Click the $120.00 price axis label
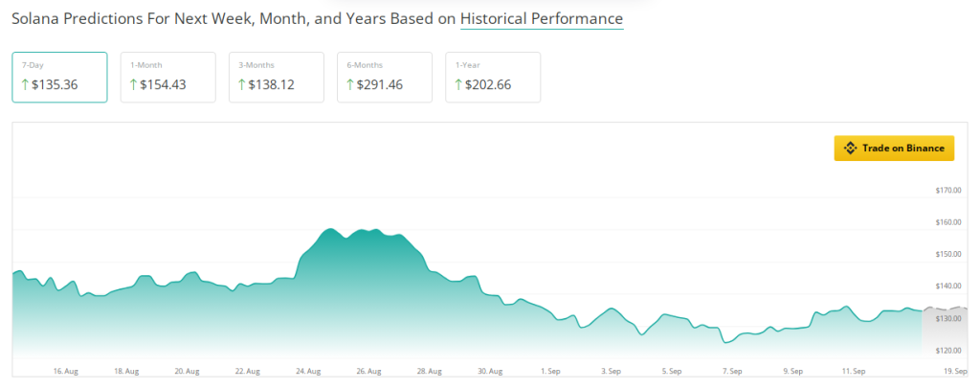980x389 pixels. [x=947, y=350]
